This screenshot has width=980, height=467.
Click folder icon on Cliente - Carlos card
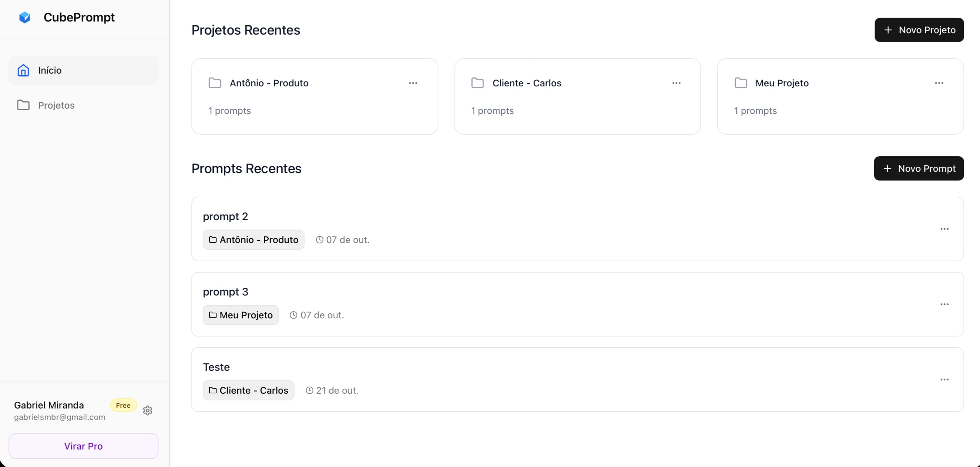(477, 83)
